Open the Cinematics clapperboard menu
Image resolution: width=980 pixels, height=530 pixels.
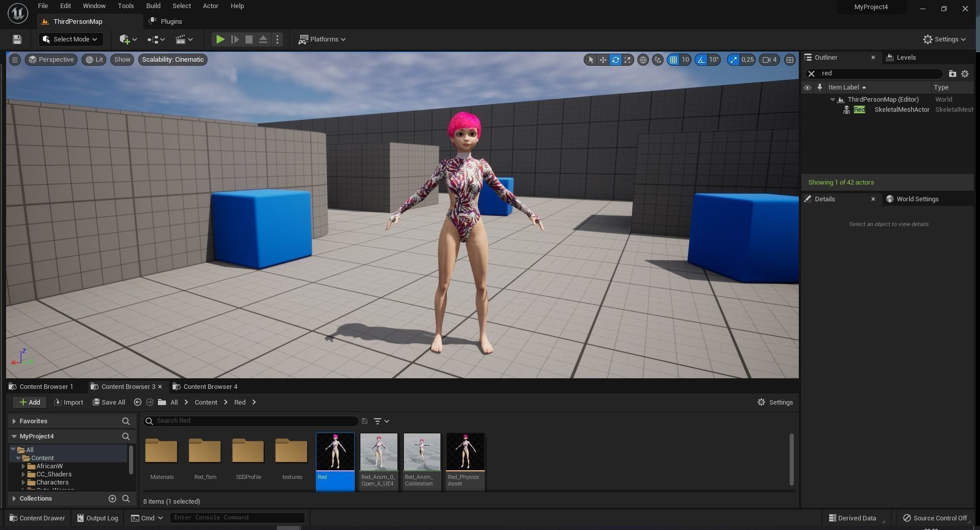[x=184, y=39]
